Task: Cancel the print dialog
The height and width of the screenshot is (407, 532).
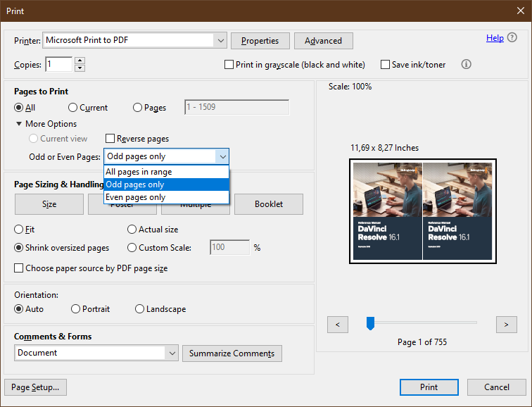Action: click(x=497, y=387)
